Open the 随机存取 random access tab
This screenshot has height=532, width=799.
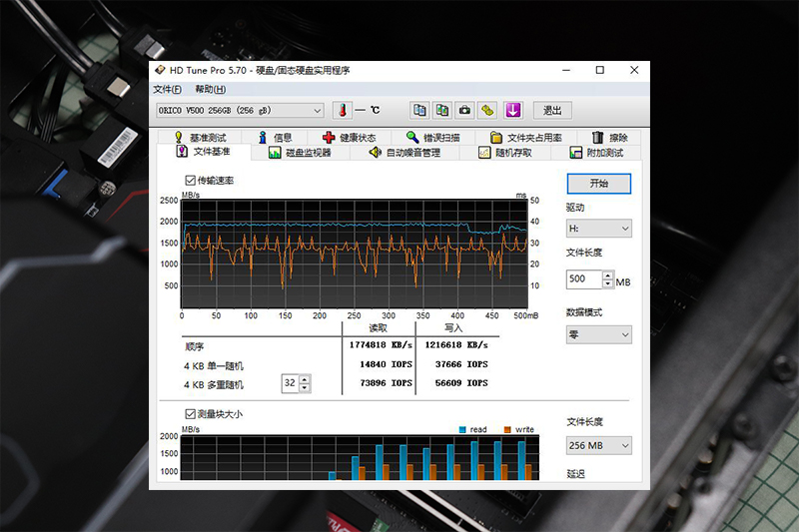click(x=505, y=153)
